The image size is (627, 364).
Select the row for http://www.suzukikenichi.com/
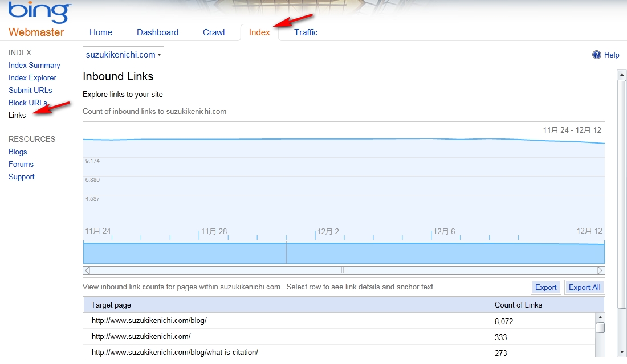point(339,337)
